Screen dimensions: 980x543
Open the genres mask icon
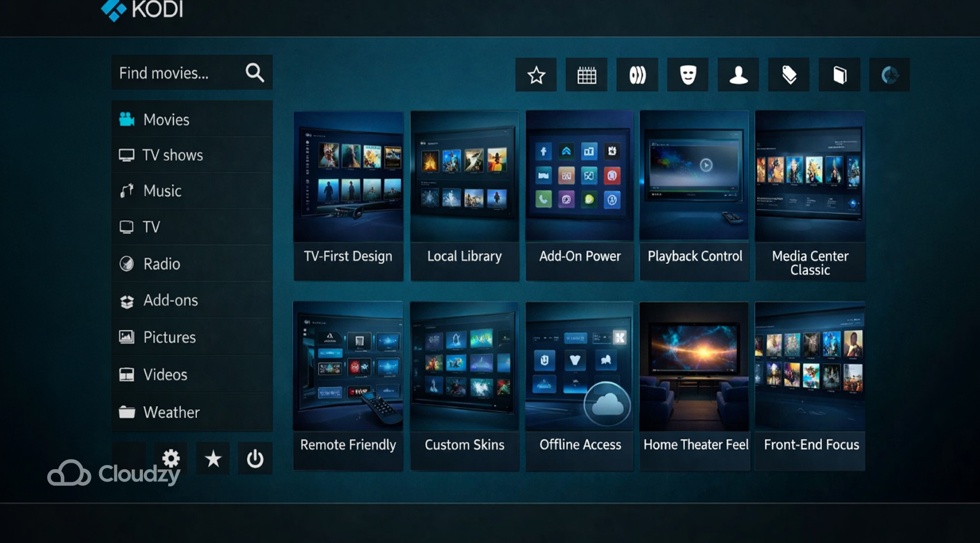point(687,75)
